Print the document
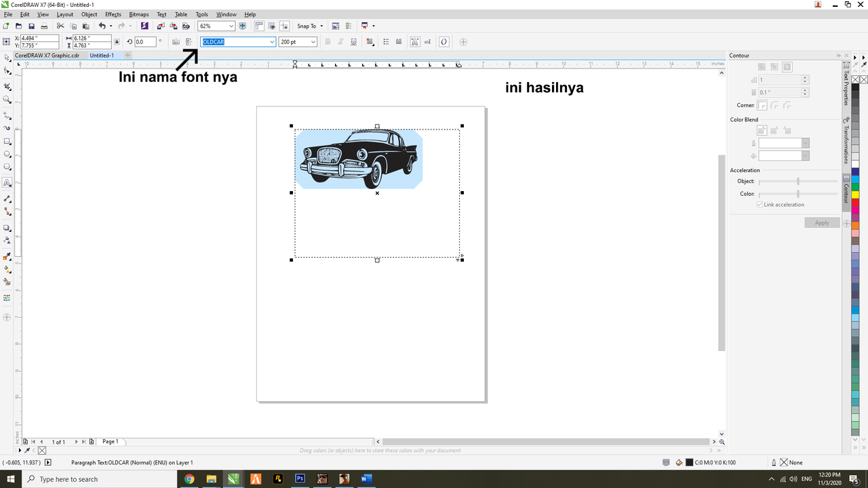 [x=44, y=26]
